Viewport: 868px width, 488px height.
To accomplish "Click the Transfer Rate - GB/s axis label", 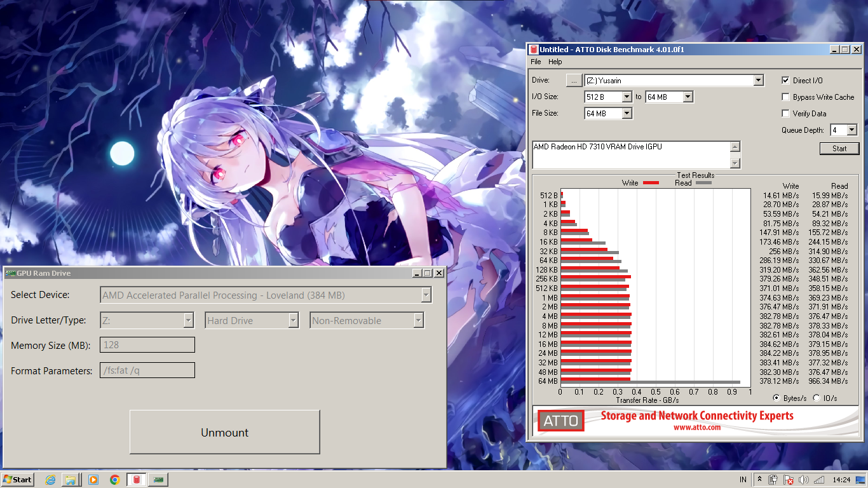I will click(x=648, y=400).
